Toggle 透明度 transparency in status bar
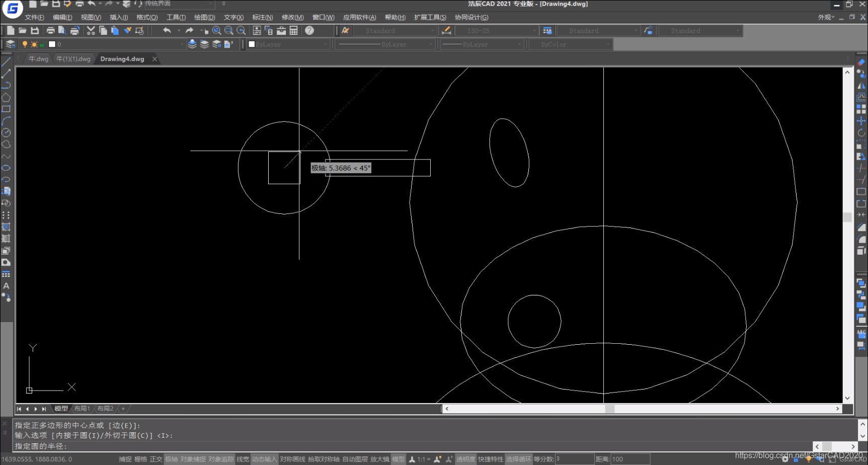Viewport: 868px width, 465px height. (465, 459)
